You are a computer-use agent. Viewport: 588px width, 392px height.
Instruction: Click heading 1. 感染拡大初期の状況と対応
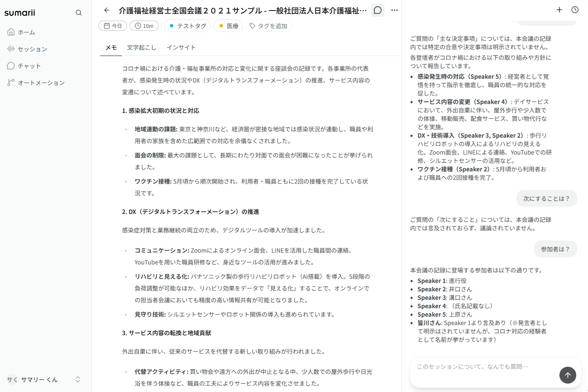[161, 111]
